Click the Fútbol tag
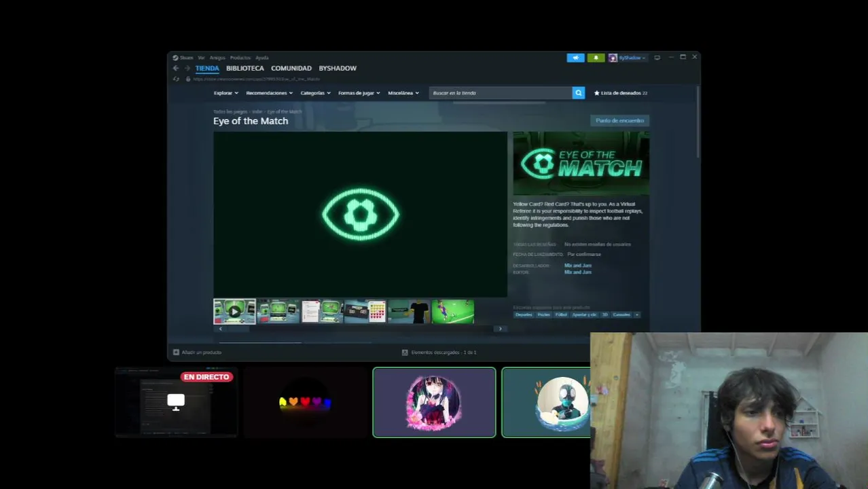The width and height of the screenshot is (868, 489). pyautogui.click(x=561, y=315)
